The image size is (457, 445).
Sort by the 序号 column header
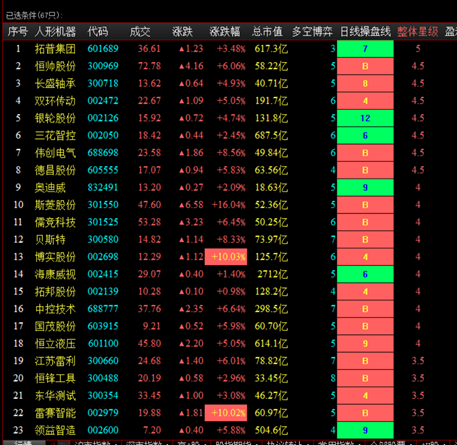[x=18, y=32]
